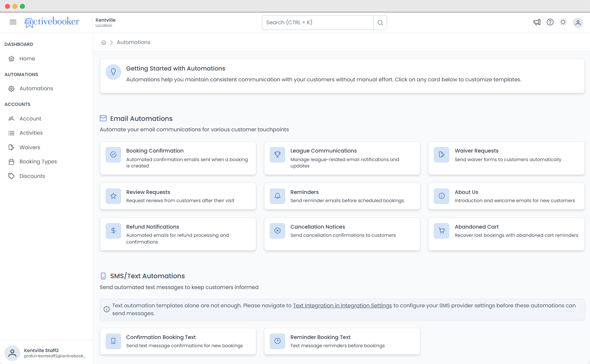
Task: Click the activebooker logo
Action: 52,22
